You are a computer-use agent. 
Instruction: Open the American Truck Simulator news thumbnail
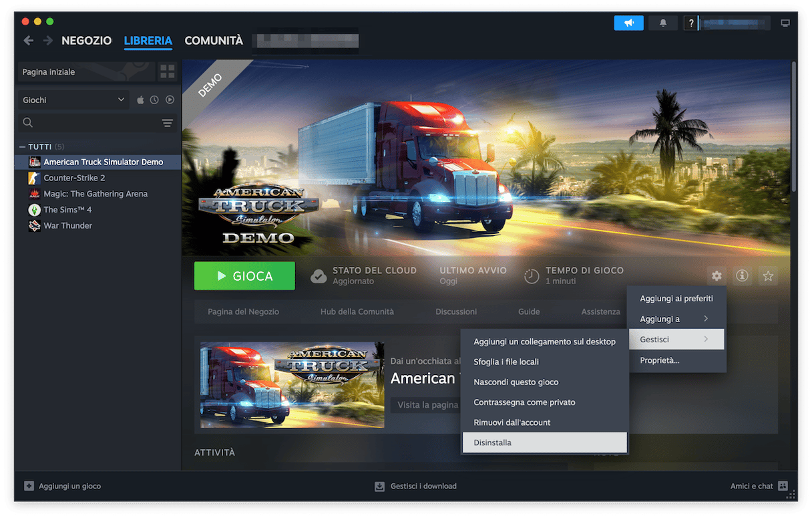[x=292, y=385]
